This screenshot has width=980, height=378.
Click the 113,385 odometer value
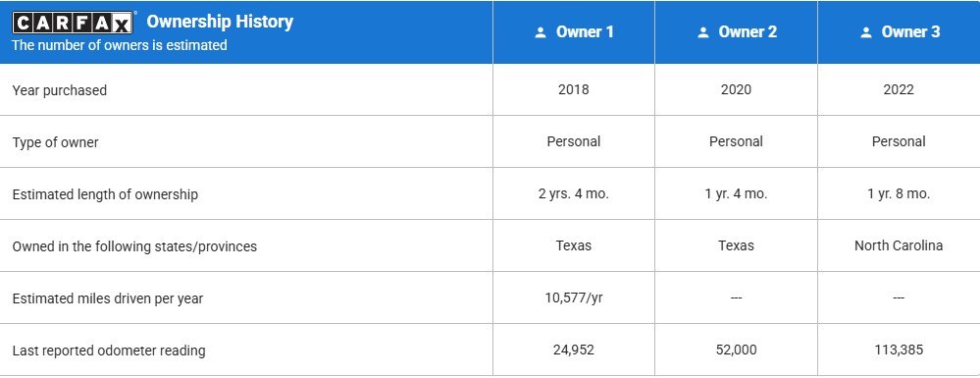tap(899, 350)
